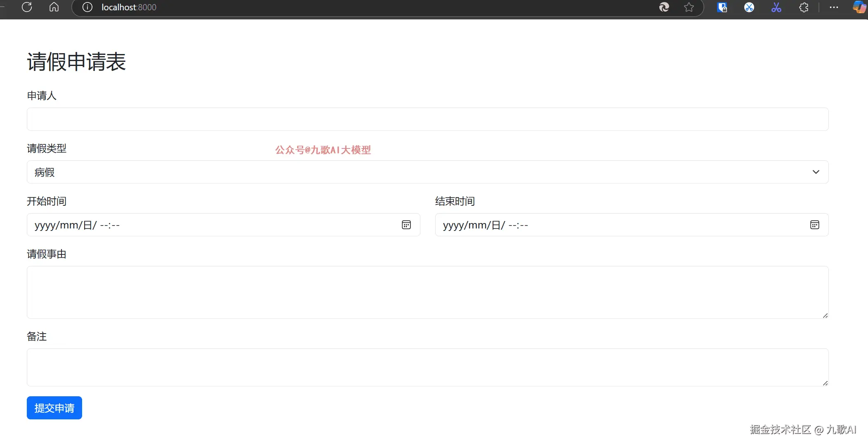Open calendar picker for 开始时间
The image size is (868, 447).
click(406, 225)
